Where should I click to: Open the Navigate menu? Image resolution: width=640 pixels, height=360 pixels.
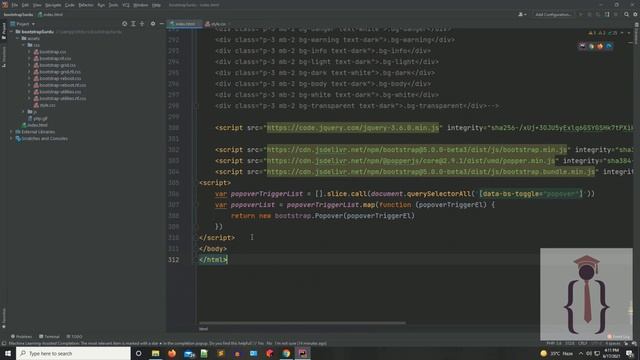pyautogui.click(x=53, y=5)
